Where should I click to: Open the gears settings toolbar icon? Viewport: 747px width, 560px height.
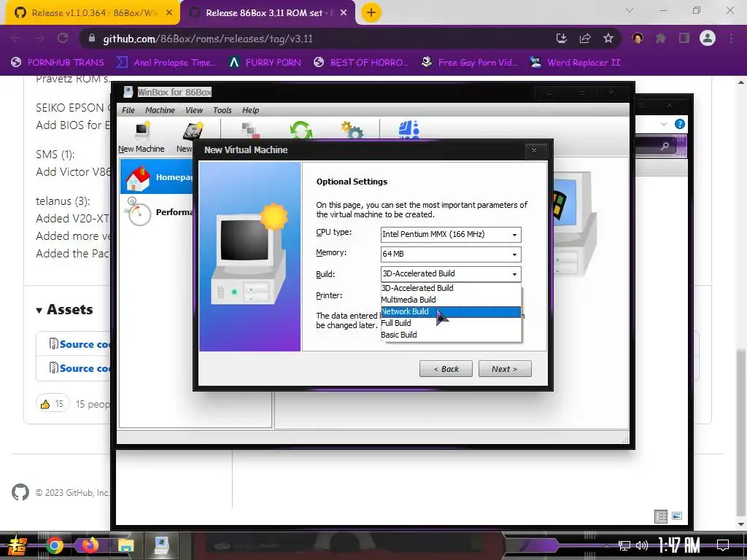(352, 130)
